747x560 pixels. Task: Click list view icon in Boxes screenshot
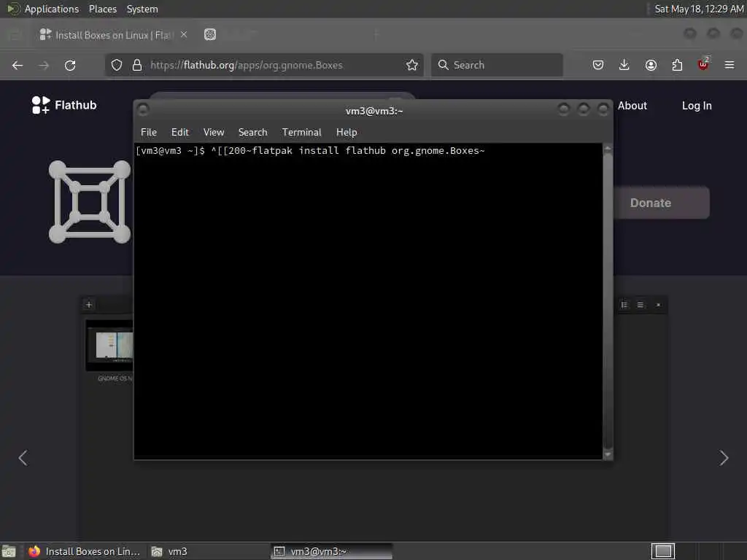624,305
